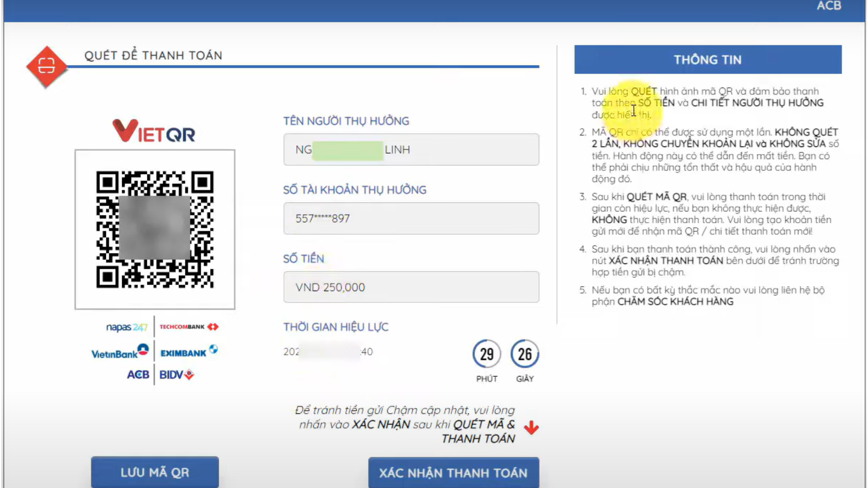Save the QR code with LƯU MÃ QR
This screenshot has width=868, height=488.
click(x=155, y=472)
